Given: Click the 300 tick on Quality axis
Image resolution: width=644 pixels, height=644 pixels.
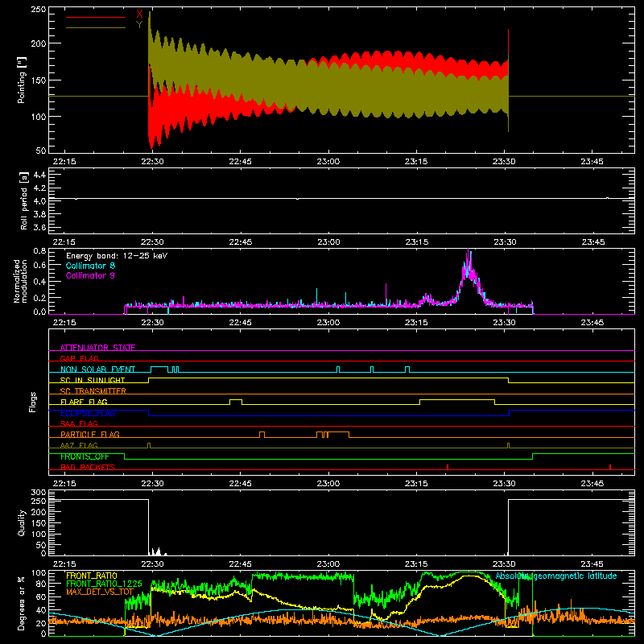Looking at the screenshot, I should pyautogui.click(x=39, y=492).
